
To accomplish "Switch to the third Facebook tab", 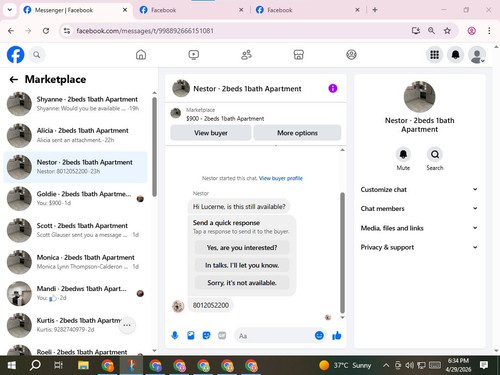I will [308, 10].
